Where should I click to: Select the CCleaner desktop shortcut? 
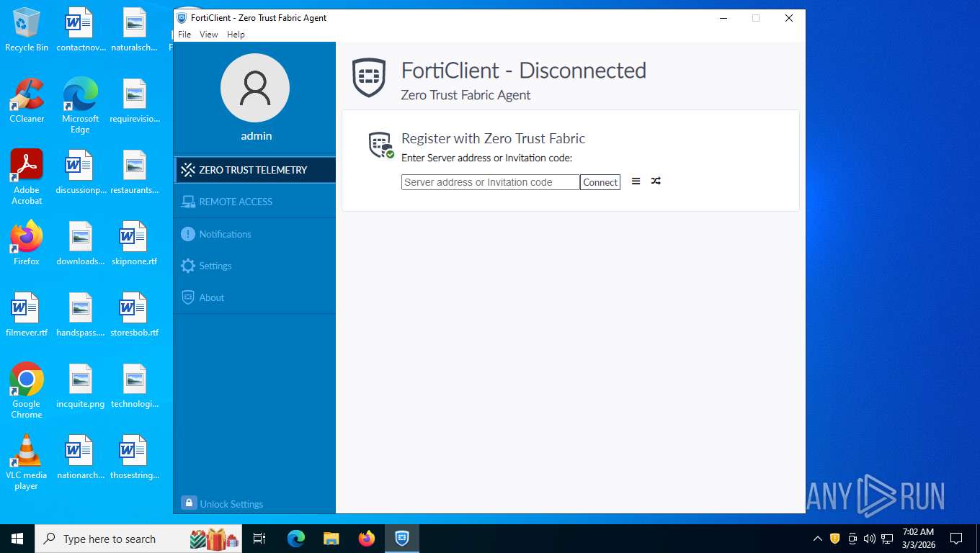point(27,102)
